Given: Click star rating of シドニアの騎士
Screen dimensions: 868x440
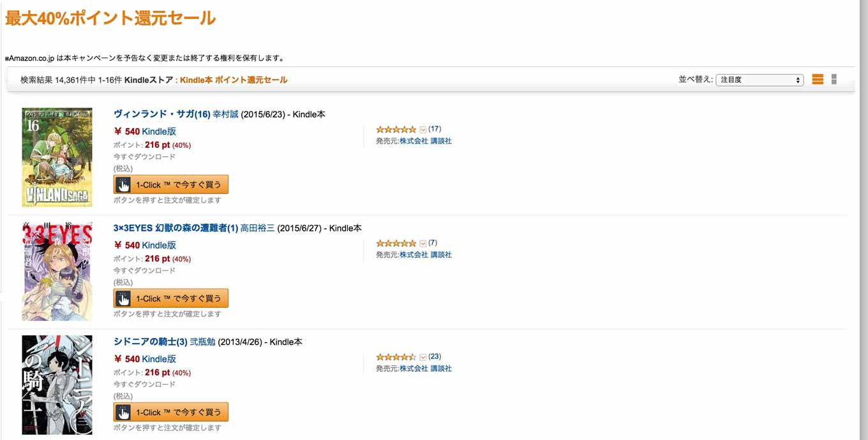Looking at the screenshot, I should click(396, 357).
